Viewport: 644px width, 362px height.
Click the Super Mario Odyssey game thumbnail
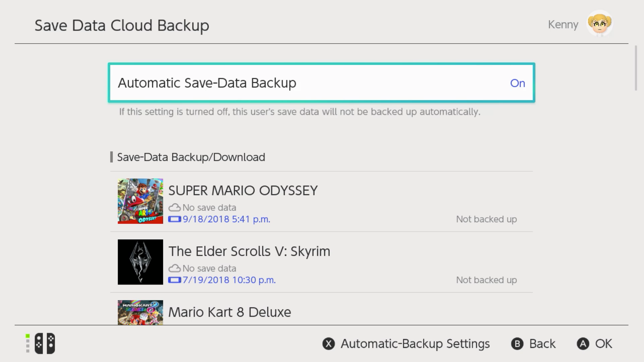point(140,201)
